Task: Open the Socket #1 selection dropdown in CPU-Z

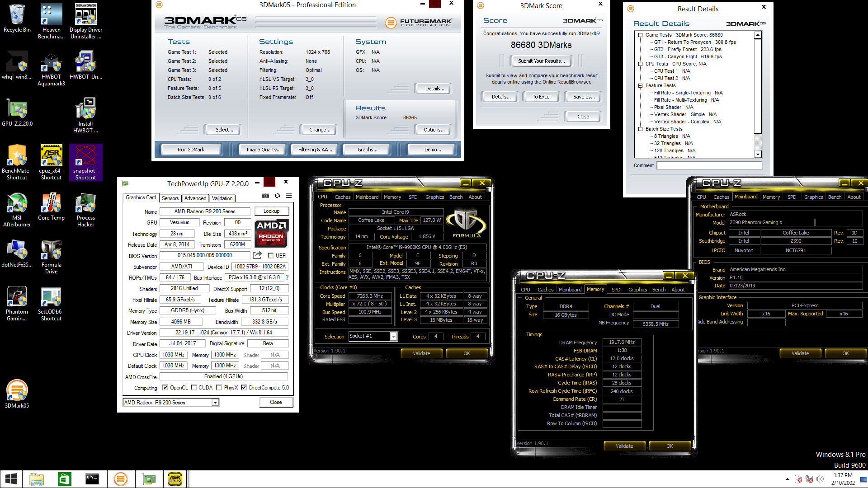Action: pos(393,337)
